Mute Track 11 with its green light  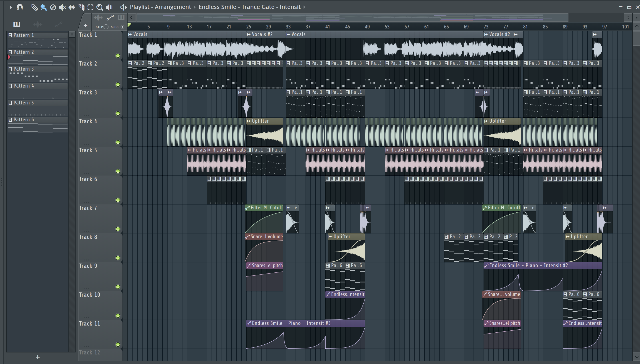pos(118,344)
